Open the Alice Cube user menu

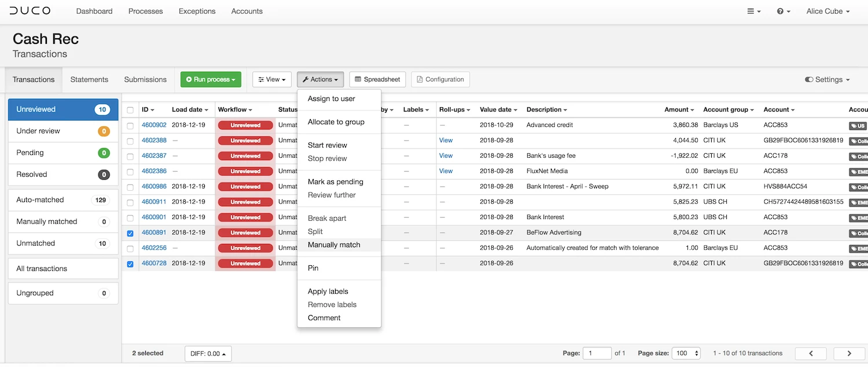828,11
